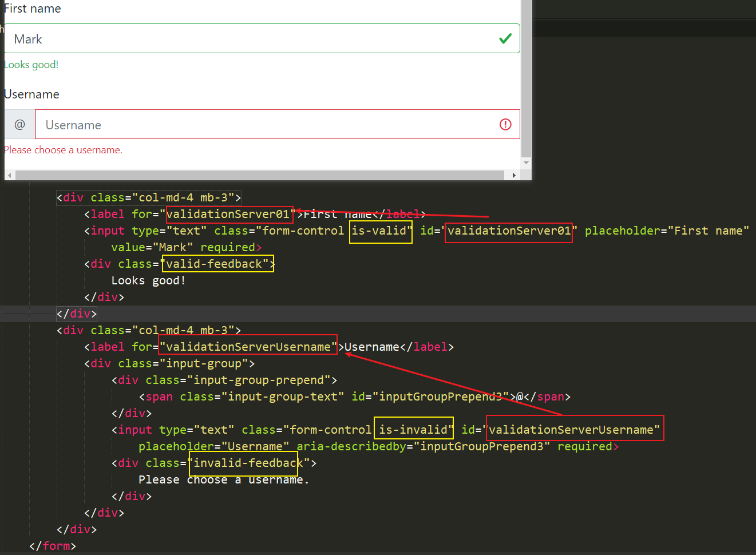Click the closing </form> tag
Image resolution: width=756 pixels, height=555 pixels.
[x=53, y=546]
